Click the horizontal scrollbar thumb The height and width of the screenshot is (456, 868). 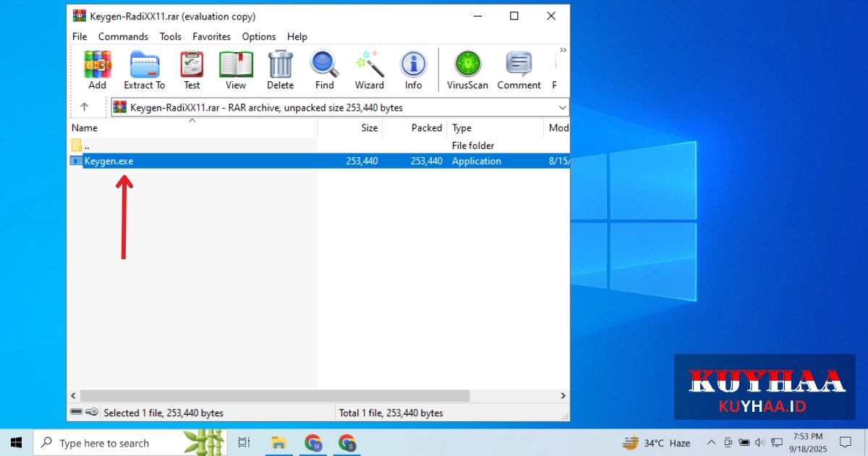(x=274, y=396)
